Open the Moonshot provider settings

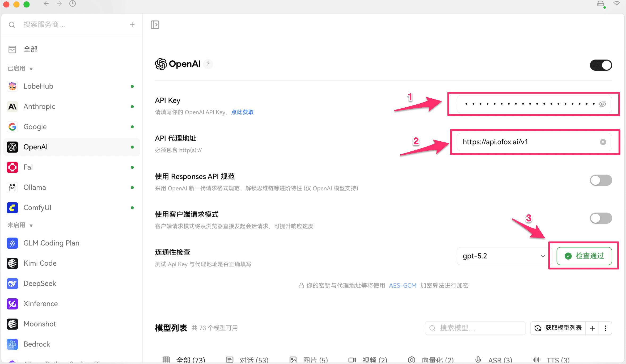pos(40,324)
